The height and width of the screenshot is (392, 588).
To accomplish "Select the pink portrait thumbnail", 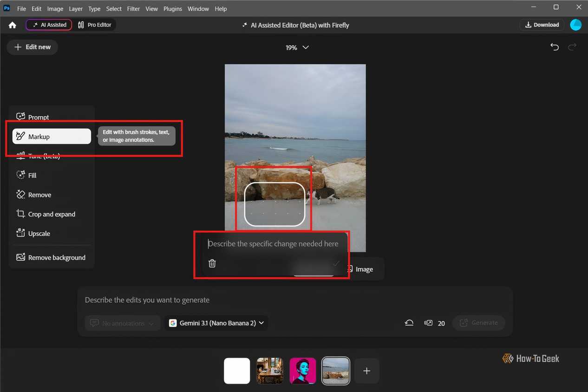I will (303, 371).
